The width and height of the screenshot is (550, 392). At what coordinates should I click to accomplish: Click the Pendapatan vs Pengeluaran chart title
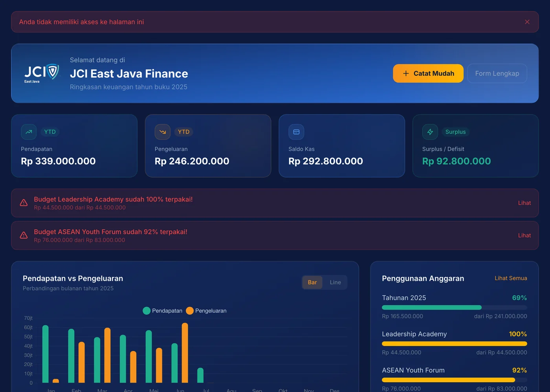click(73, 278)
